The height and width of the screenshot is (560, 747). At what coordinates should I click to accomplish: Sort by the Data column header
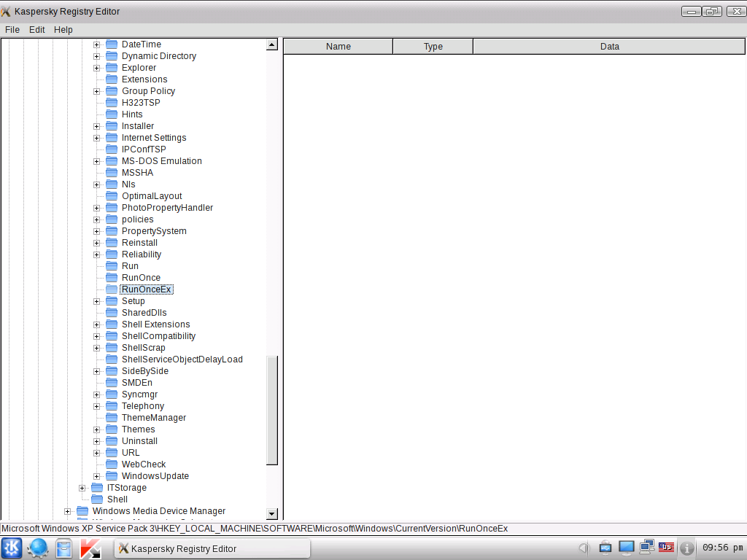(609, 46)
